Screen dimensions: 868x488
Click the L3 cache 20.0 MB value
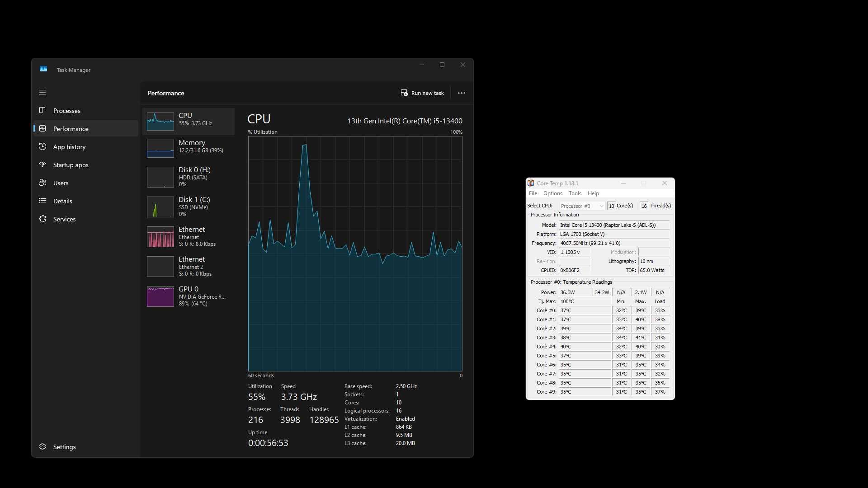(x=405, y=443)
